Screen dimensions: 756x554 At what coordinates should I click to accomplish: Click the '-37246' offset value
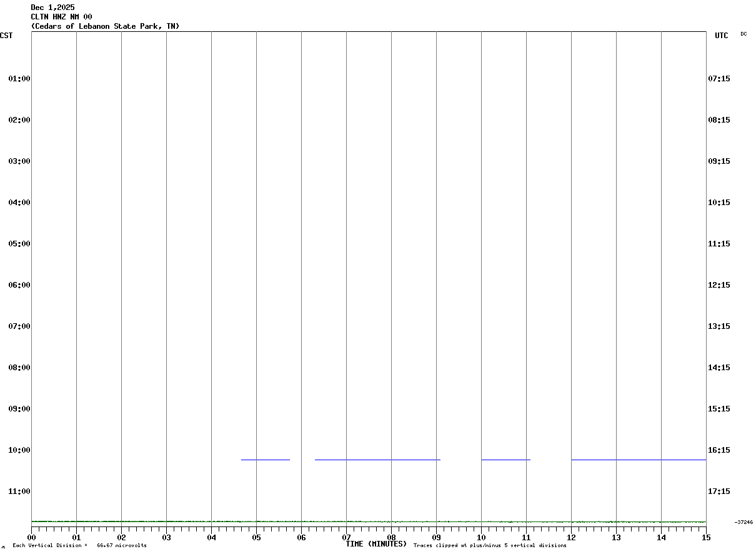pyautogui.click(x=744, y=522)
